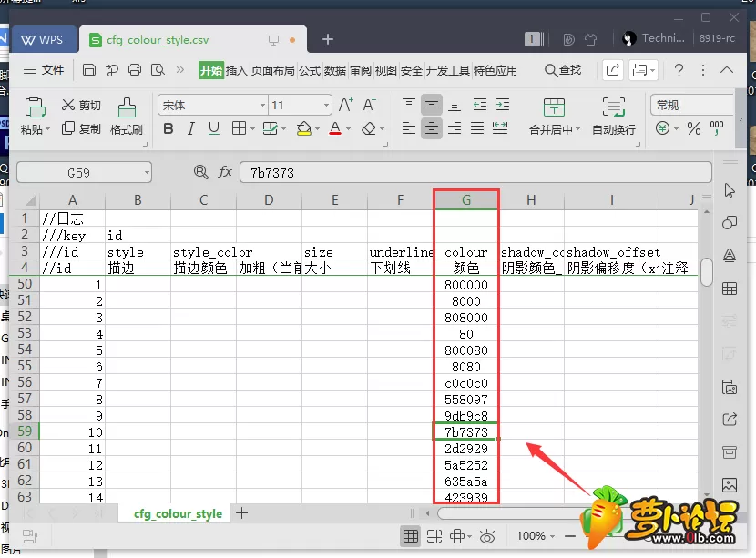
Task: Click the percent style icon
Action: point(694,128)
